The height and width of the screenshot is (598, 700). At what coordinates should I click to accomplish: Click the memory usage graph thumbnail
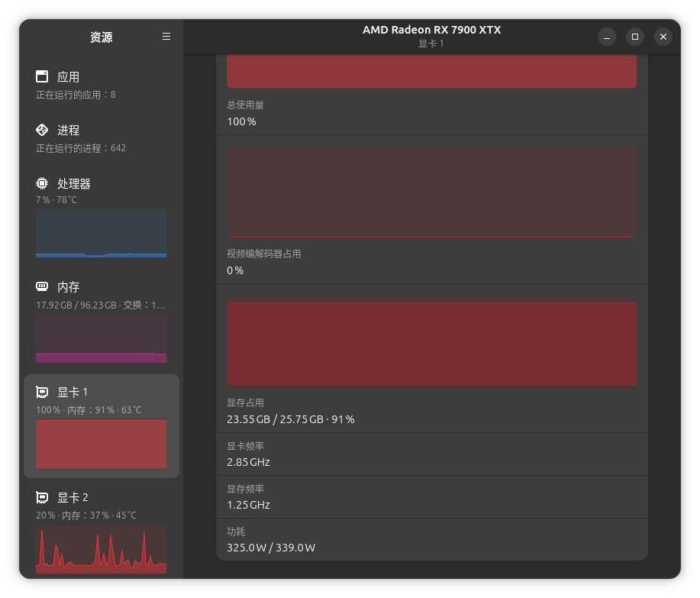click(102, 338)
